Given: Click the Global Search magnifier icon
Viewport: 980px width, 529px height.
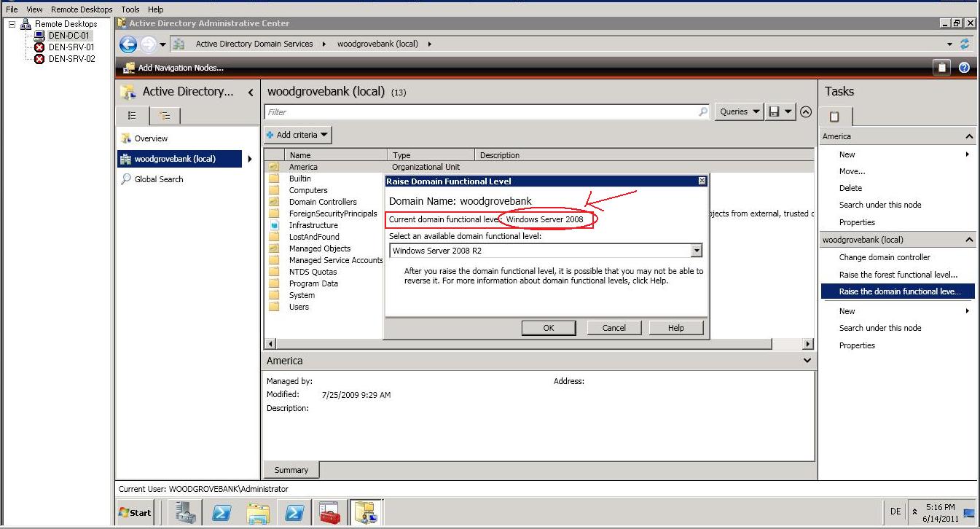Looking at the screenshot, I should click(x=127, y=179).
